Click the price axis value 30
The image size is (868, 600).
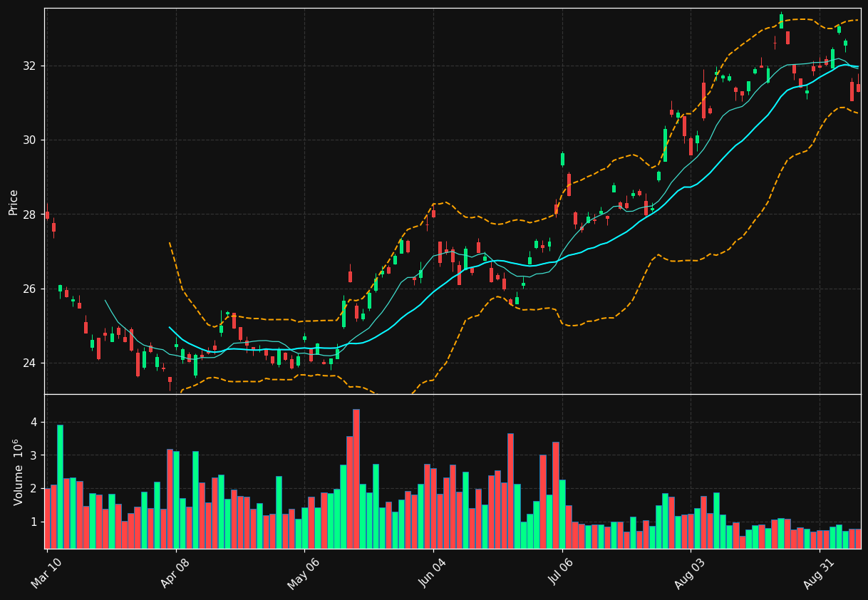(29, 140)
